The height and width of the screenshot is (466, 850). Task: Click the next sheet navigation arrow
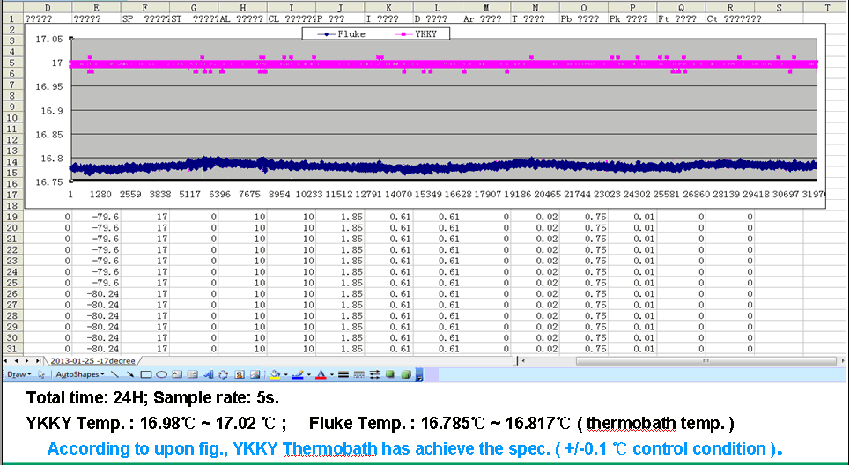[26, 360]
